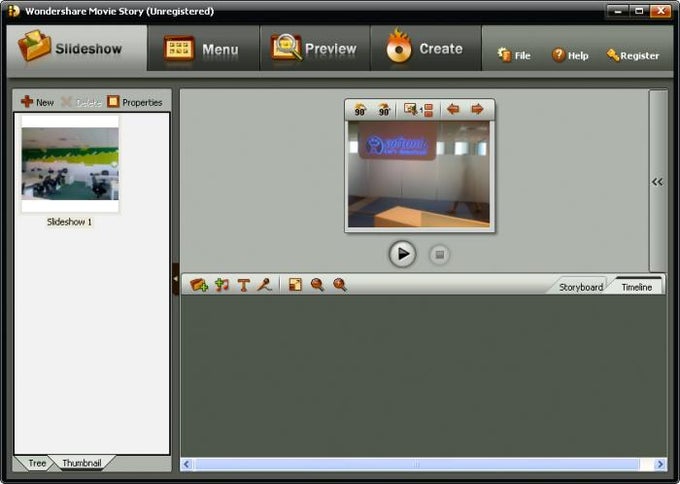Go to previous photo with left arrow
This screenshot has height=484, width=680.
(x=453, y=109)
